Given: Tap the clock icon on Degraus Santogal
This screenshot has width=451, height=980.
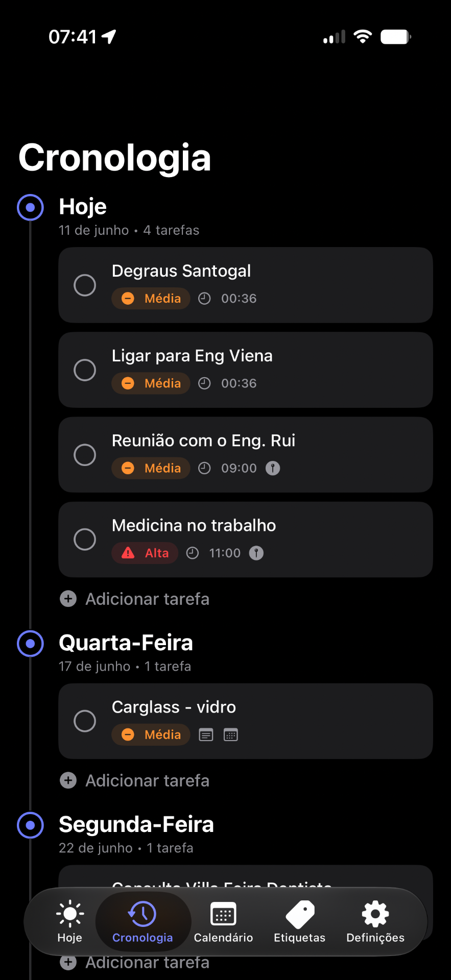Looking at the screenshot, I should coord(204,299).
